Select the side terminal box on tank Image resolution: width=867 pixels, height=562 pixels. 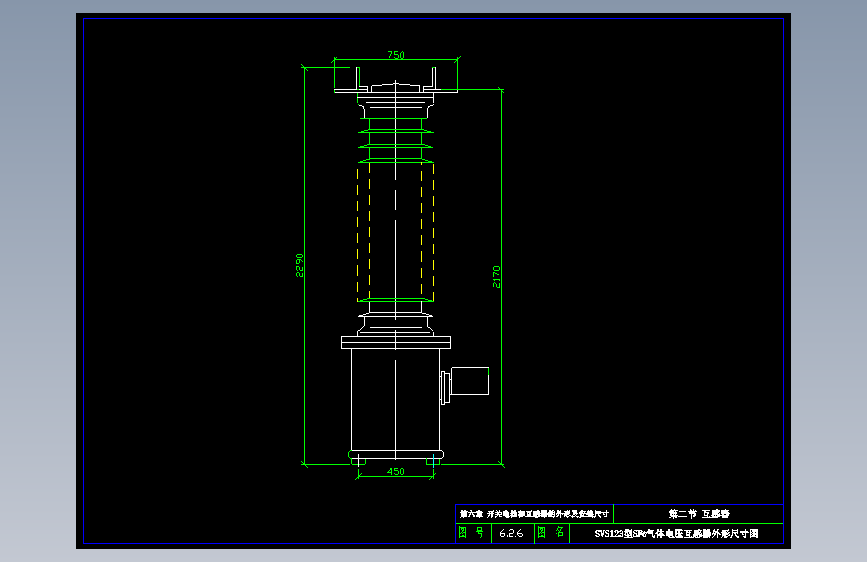(469, 381)
